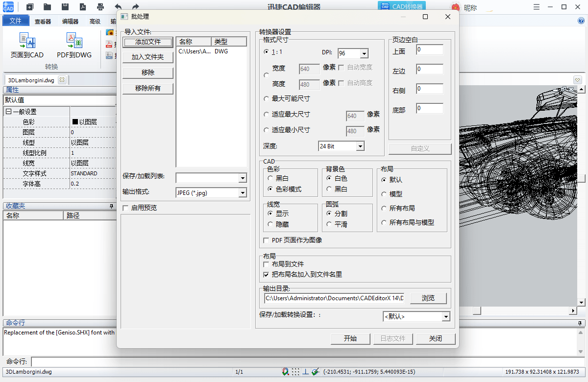Image resolution: width=588 pixels, height=382 pixels.
Task: Click the Print toolbar icon
Action: [100, 7]
